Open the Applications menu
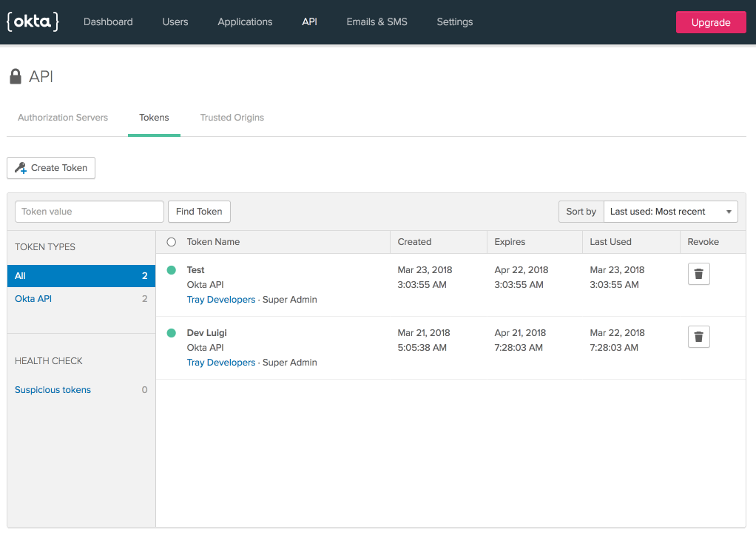This screenshot has height=538, width=756. [x=245, y=21]
